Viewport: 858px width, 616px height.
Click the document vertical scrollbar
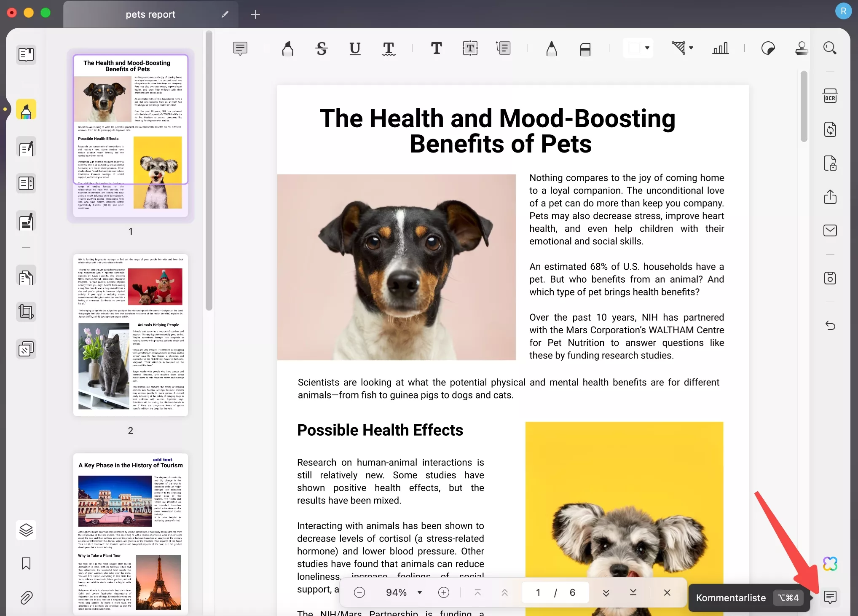(x=804, y=107)
